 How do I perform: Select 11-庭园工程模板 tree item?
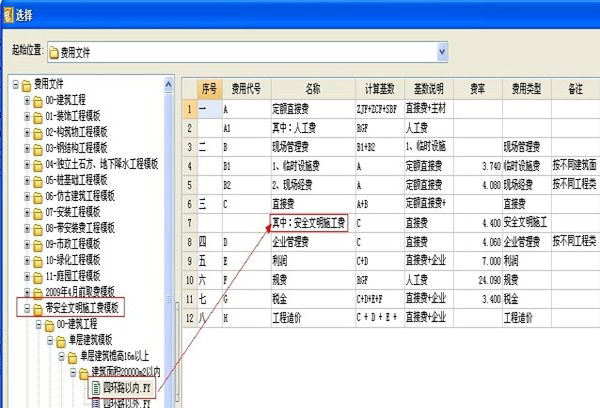[x=69, y=276]
